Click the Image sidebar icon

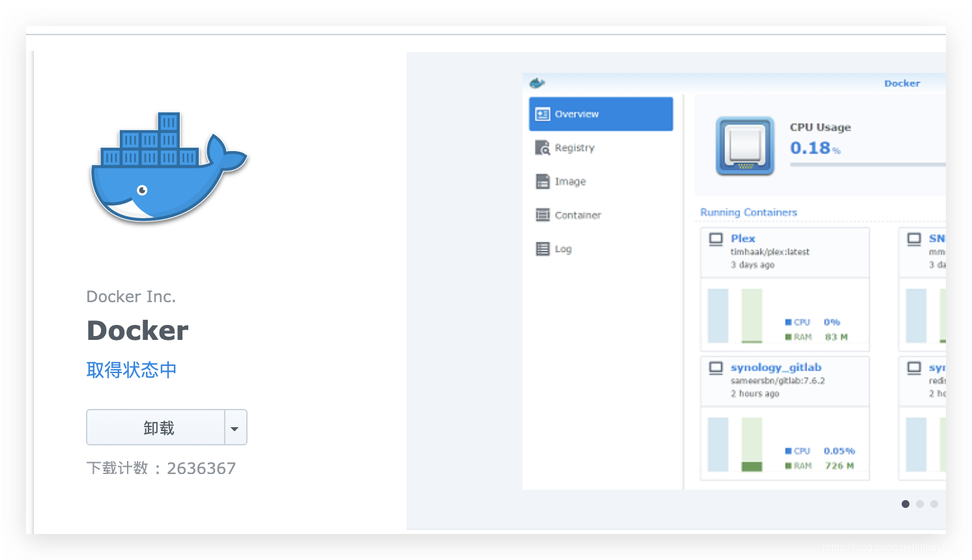[x=543, y=182]
